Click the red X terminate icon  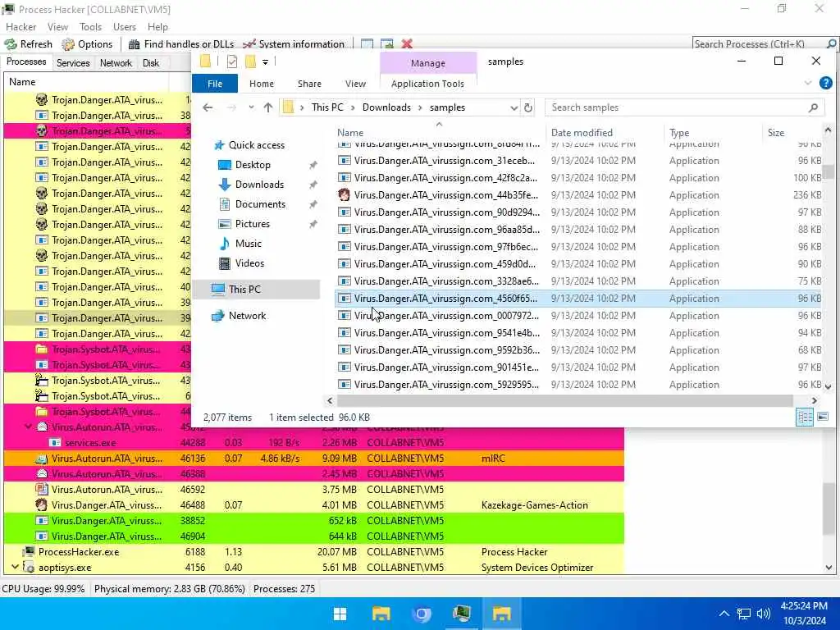(407, 44)
